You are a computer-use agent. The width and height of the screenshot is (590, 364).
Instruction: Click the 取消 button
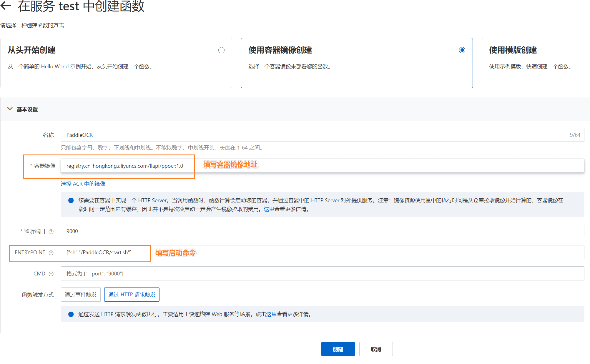pyautogui.click(x=376, y=349)
